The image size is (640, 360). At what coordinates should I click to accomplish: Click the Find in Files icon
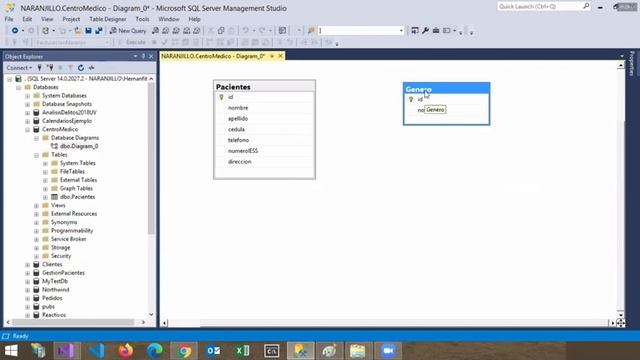pos(311,31)
